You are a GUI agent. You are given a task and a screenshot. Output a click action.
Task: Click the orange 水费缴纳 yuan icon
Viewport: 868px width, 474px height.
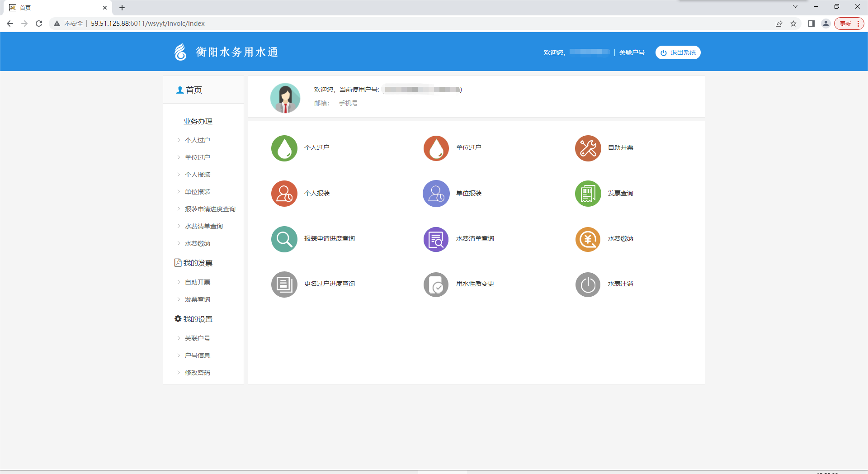click(588, 239)
